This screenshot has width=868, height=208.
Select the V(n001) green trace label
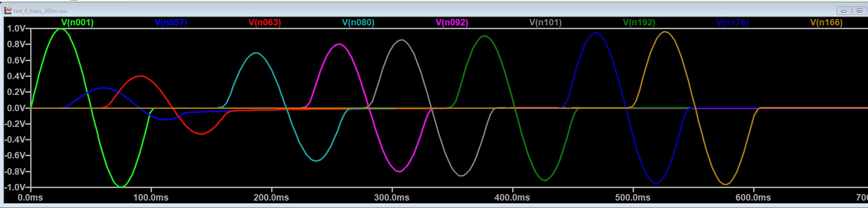pyautogui.click(x=77, y=22)
